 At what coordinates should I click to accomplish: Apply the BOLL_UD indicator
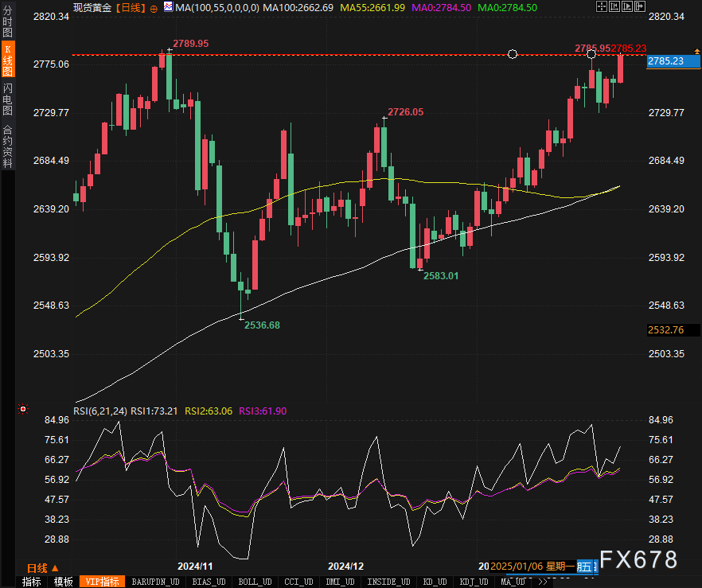[x=255, y=582]
